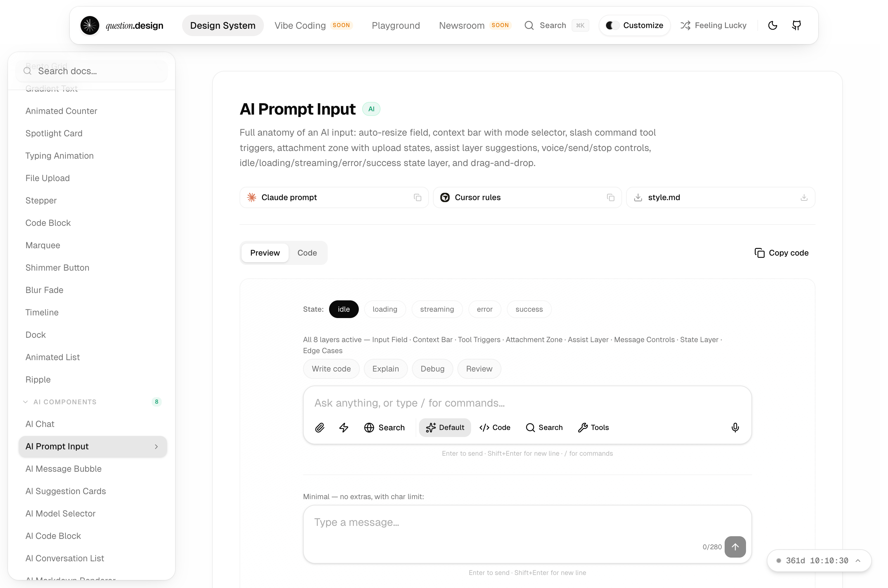This screenshot has width=888, height=588.
Task: Open Code Block in sidebar
Action: click(x=93, y=223)
